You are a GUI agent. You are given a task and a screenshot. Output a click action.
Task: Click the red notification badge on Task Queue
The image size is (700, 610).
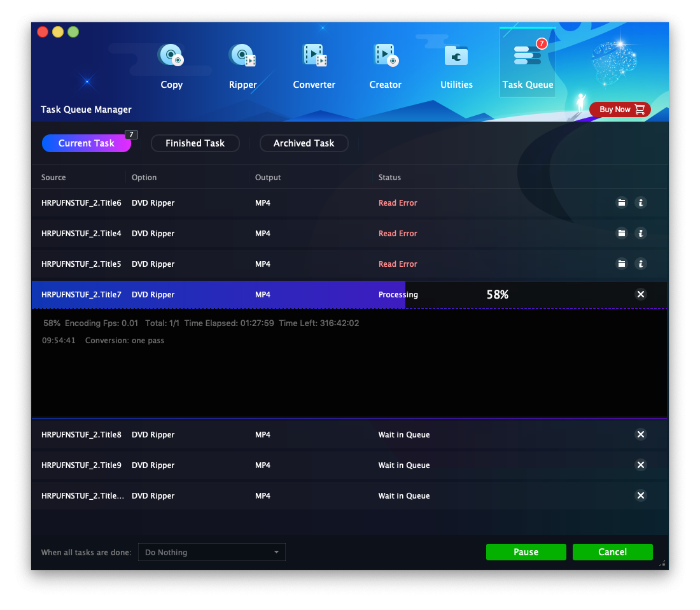542,43
